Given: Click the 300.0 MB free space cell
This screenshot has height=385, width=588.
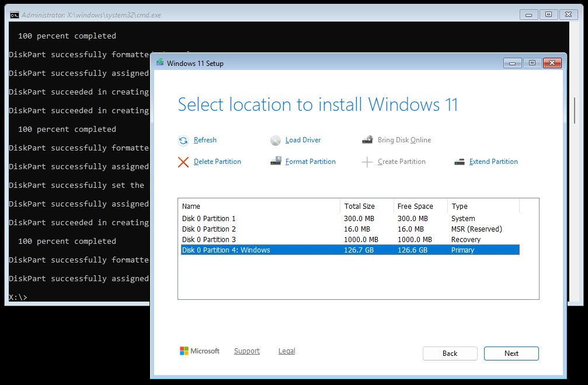Looking at the screenshot, I should point(412,219).
